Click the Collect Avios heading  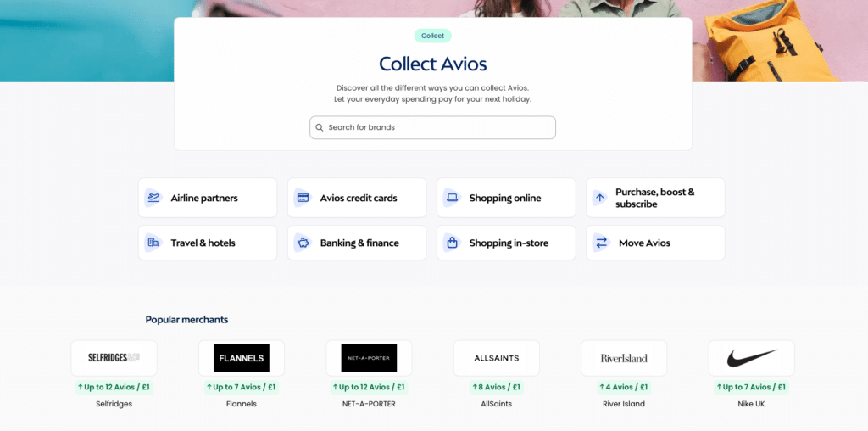pos(432,64)
